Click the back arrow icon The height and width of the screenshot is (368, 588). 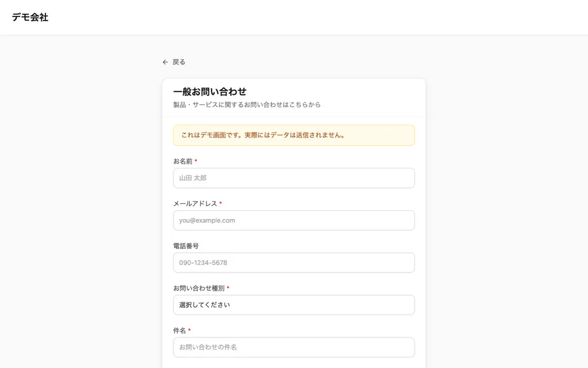[x=165, y=62]
